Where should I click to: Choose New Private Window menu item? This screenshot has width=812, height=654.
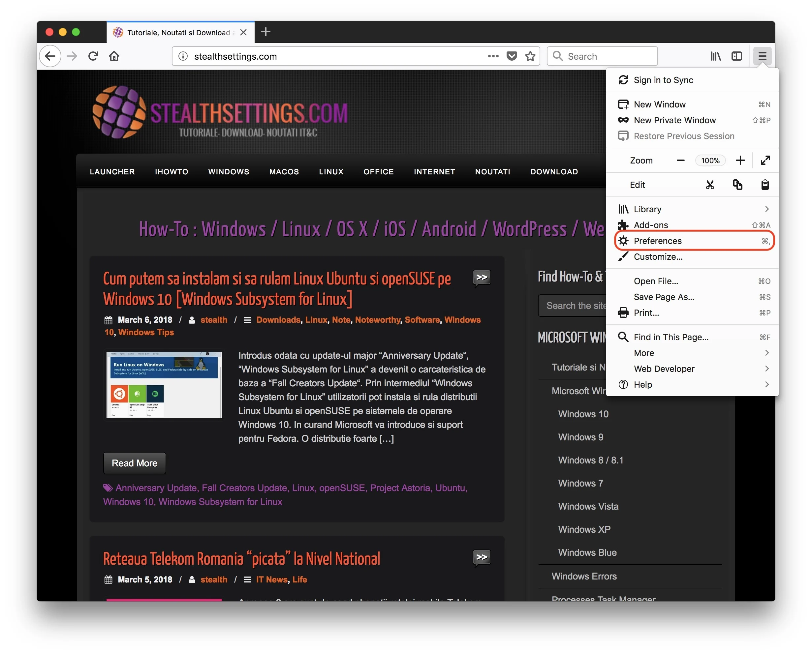click(x=674, y=120)
